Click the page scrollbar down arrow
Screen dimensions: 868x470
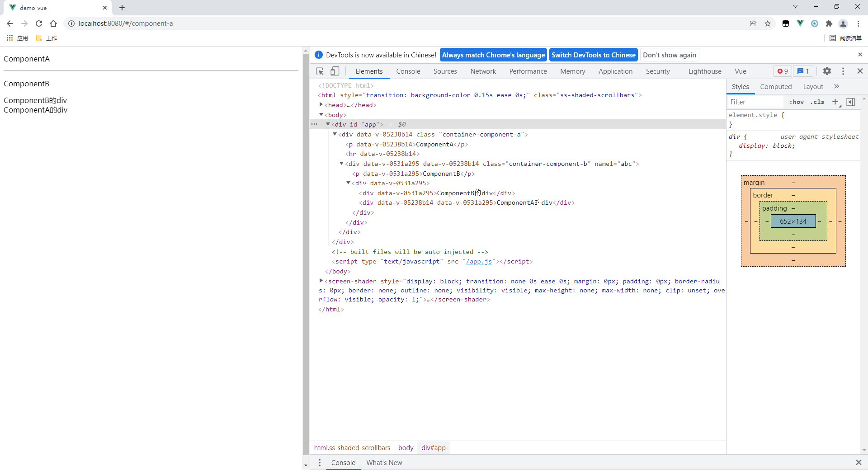pos(306,465)
